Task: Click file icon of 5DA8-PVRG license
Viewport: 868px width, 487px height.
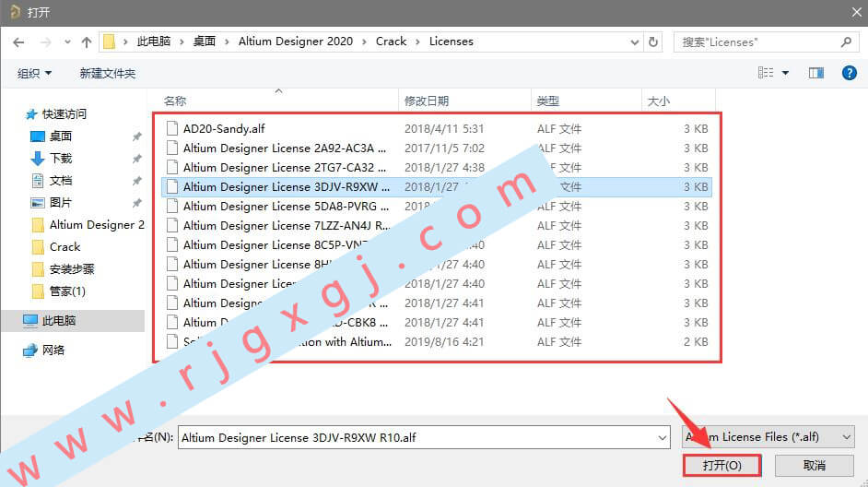Action: click(172, 206)
